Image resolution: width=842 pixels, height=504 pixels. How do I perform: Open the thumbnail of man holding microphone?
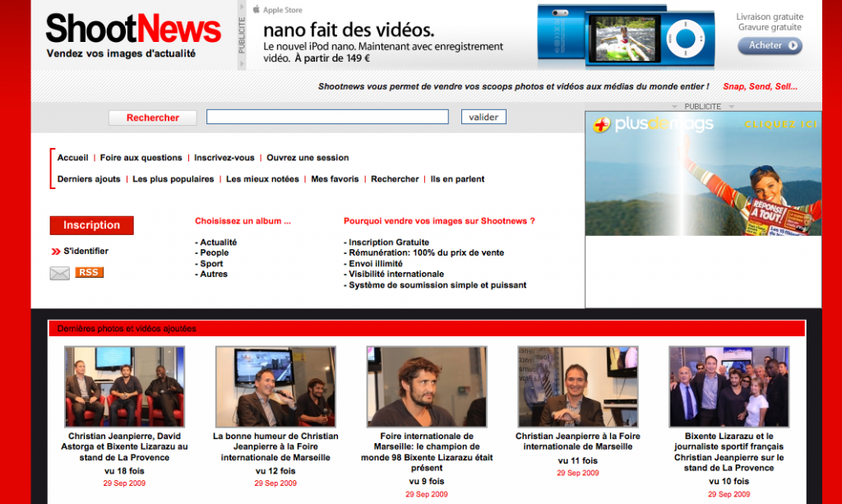[x=275, y=386]
